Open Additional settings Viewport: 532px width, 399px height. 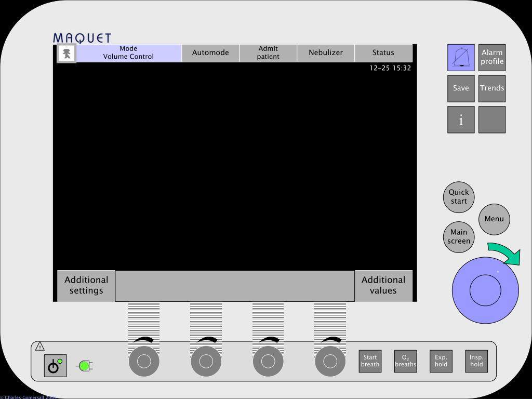pos(86,286)
